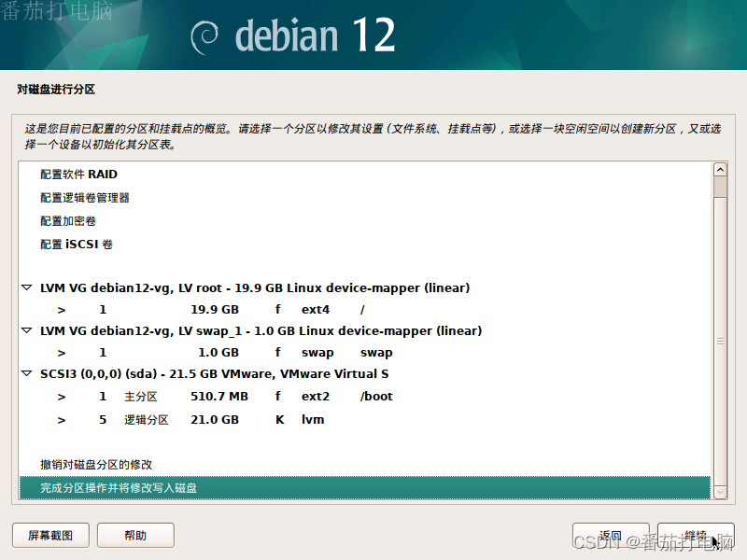Select the 19.9 GB ext4 root partition

click(x=365, y=310)
